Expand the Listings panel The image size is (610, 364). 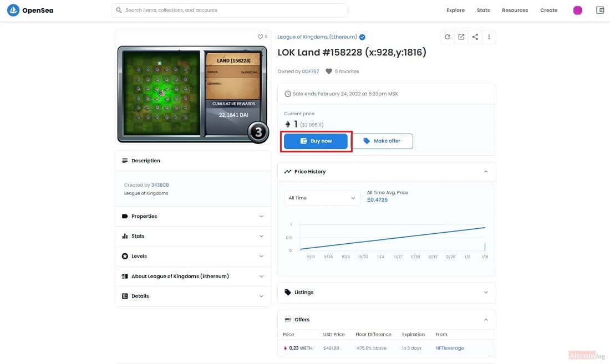[387, 293]
